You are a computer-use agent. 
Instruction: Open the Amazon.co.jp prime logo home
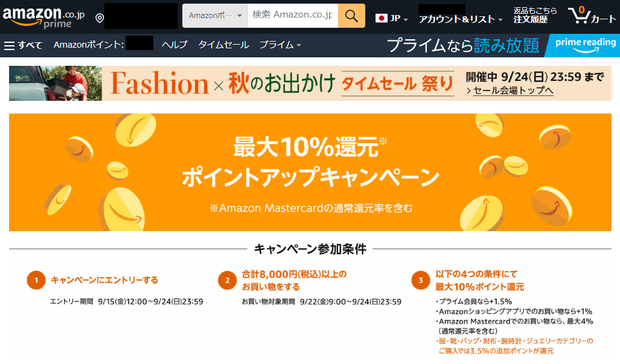point(43,18)
